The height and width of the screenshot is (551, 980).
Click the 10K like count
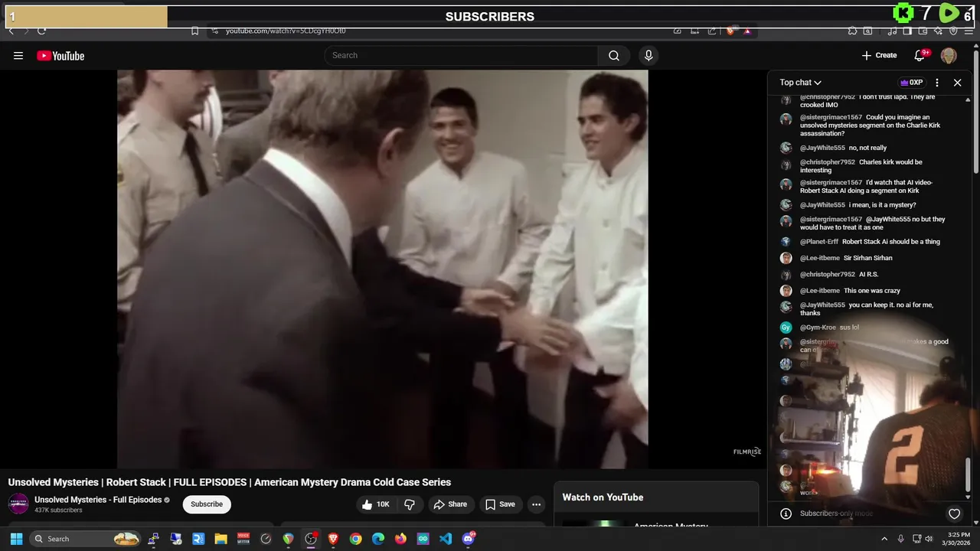383,504
